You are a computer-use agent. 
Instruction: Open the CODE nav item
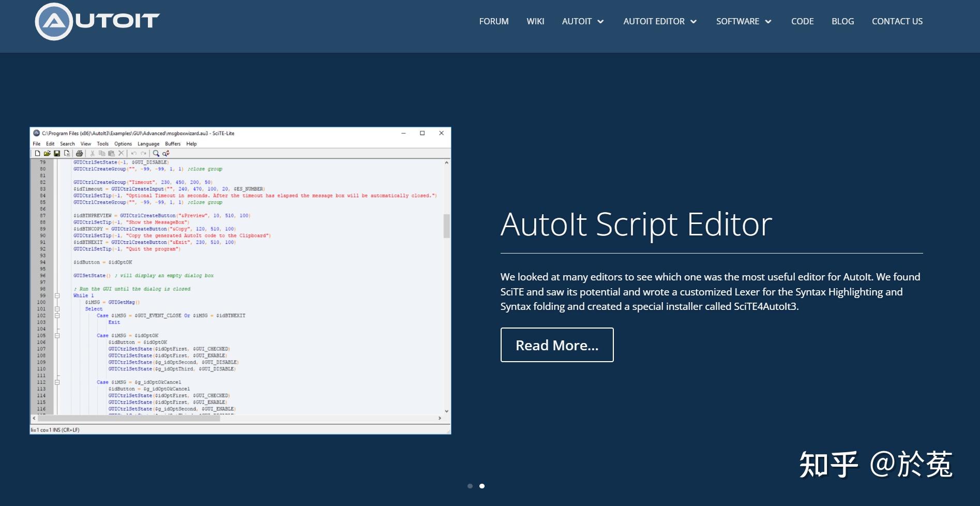802,21
